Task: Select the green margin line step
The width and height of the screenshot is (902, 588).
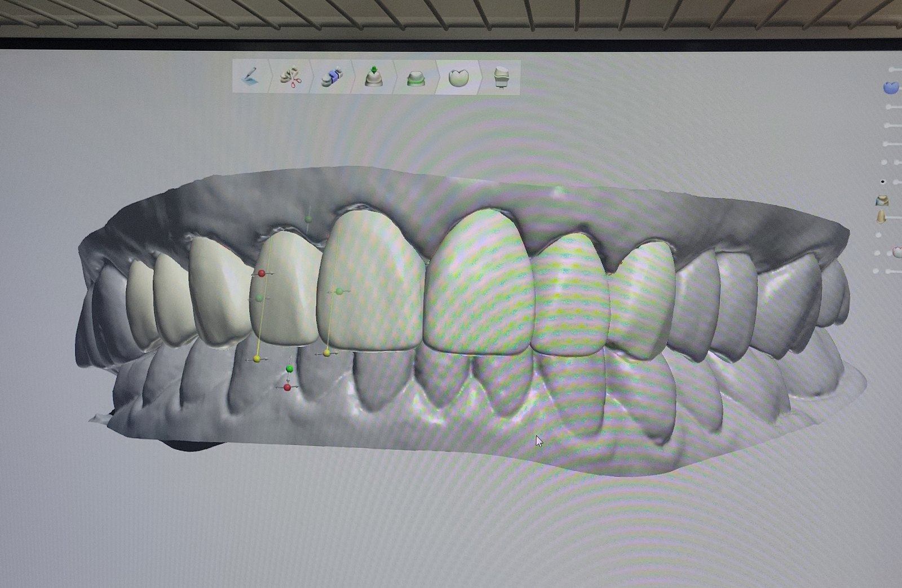Action: 416,77
